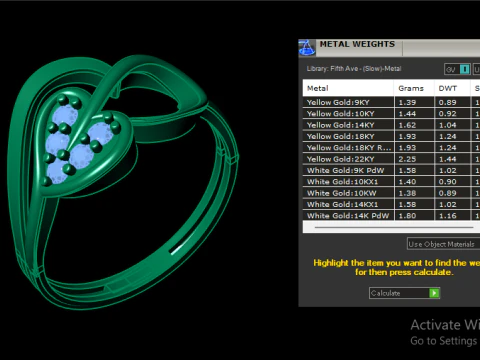Click Use Object Materials button
Viewport: 480px width, 360px height.
click(x=443, y=244)
